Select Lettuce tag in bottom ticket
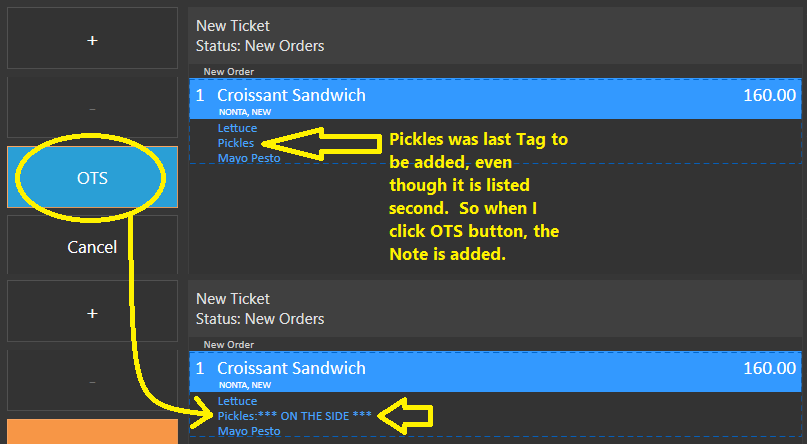 point(237,401)
